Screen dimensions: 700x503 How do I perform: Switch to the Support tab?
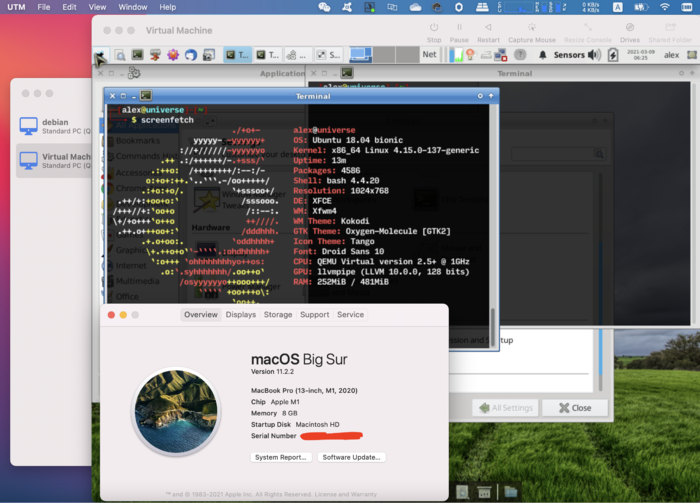coord(315,315)
